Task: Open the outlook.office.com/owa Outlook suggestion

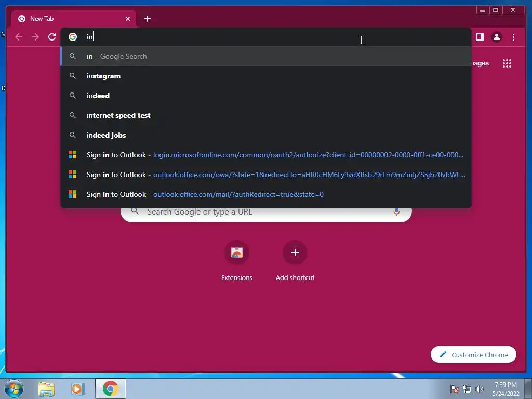Action: pyautogui.click(x=266, y=175)
